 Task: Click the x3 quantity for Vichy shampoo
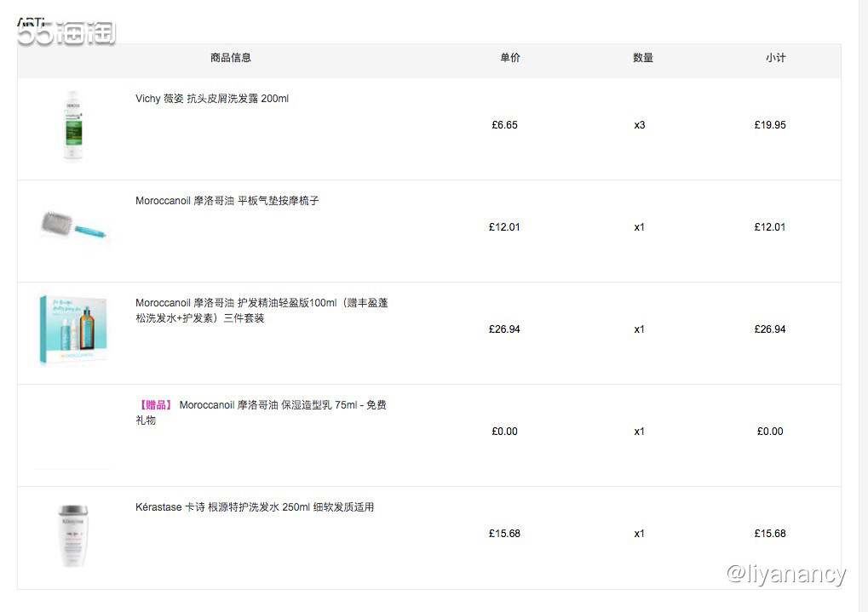click(x=640, y=125)
